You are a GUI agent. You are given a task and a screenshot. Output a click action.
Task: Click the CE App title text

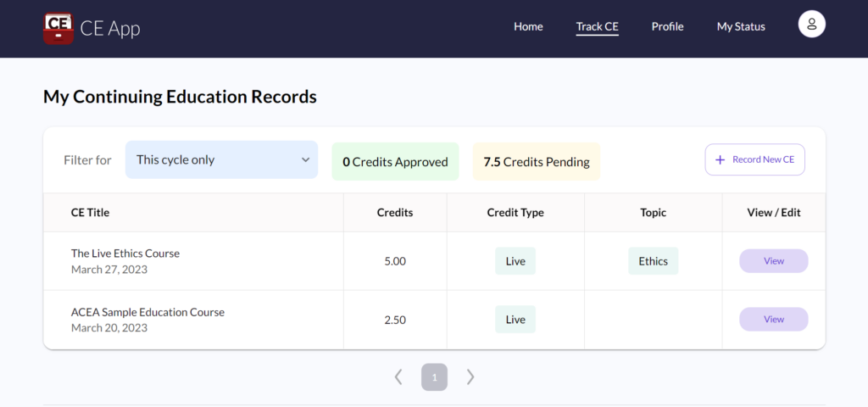110,28
